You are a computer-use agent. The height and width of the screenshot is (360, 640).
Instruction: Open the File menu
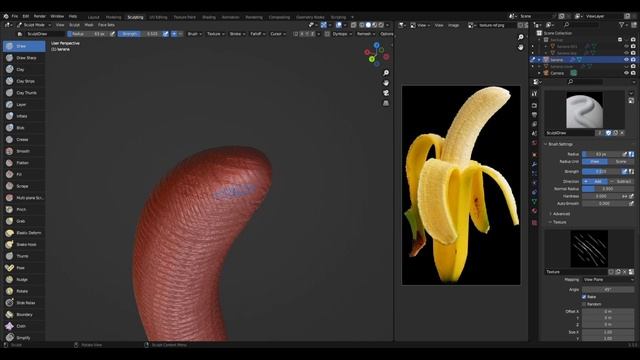tap(15, 16)
